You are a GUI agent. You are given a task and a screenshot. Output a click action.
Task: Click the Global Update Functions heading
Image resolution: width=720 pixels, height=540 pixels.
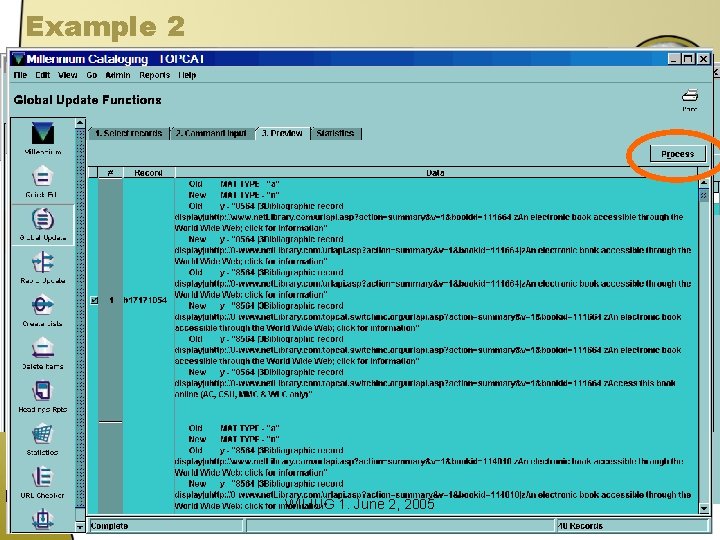point(87,100)
